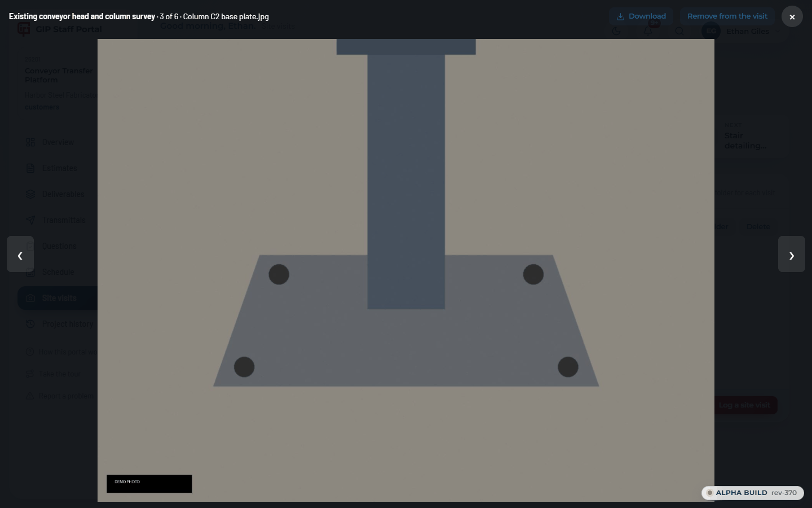The image size is (812, 508).
Task: Open notifications bell behind the lightbox
Action: click(x=648, y=31)
